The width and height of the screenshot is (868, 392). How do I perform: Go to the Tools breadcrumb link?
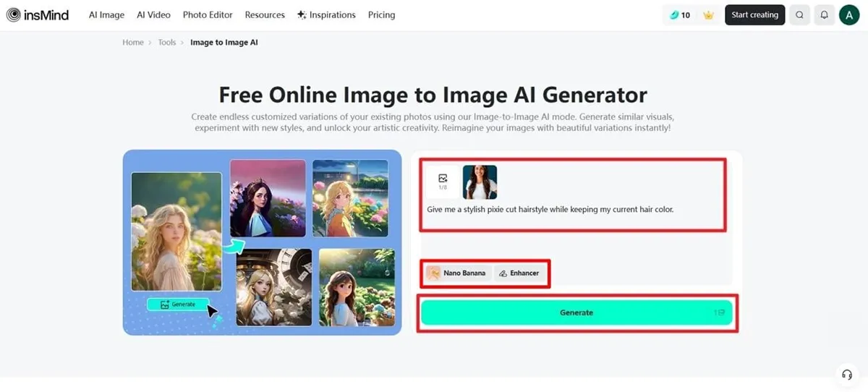(167, 43)
